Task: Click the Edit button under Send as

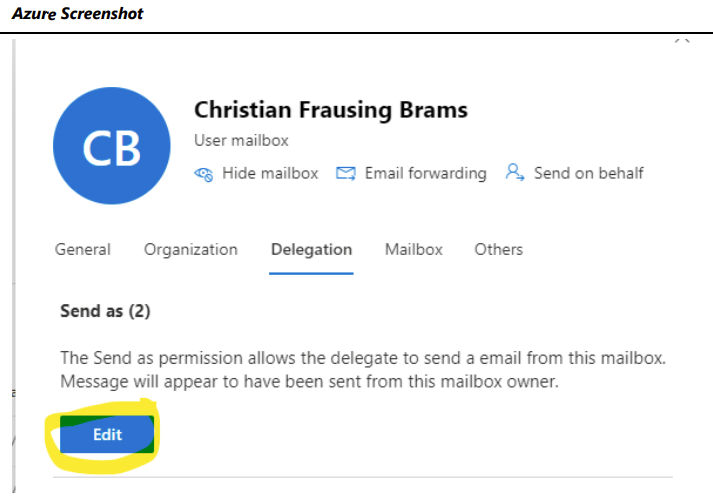Action: [x=107, y=434]
